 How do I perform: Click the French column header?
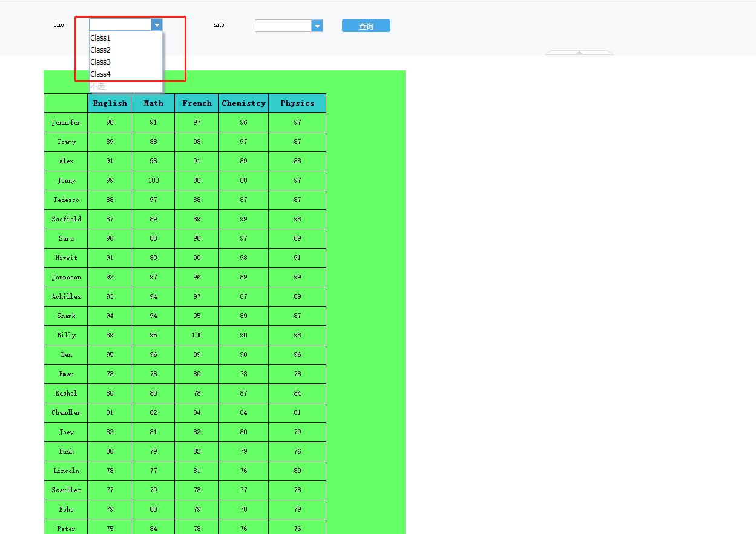click(197, 103)
